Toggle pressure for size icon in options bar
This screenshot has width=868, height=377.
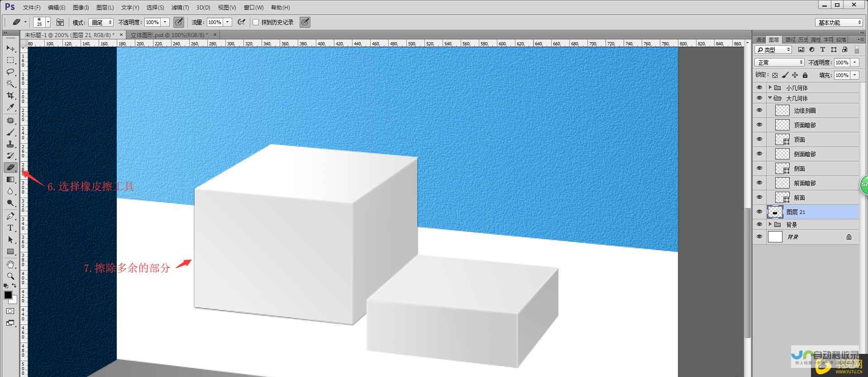coord(305,22)
